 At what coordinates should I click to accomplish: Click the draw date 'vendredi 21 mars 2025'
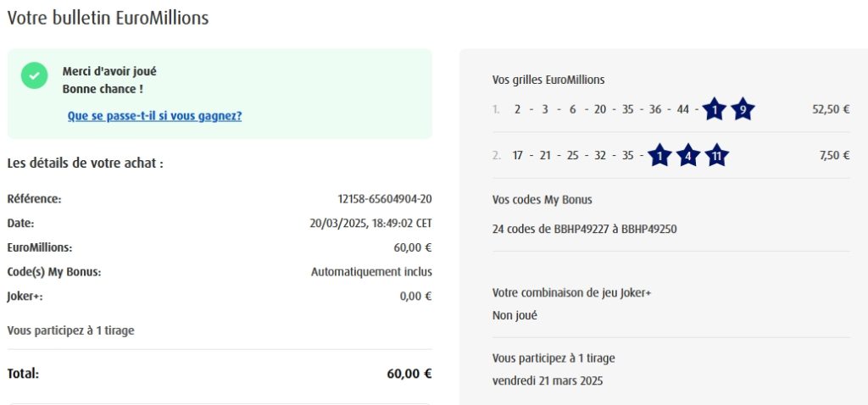547,380
